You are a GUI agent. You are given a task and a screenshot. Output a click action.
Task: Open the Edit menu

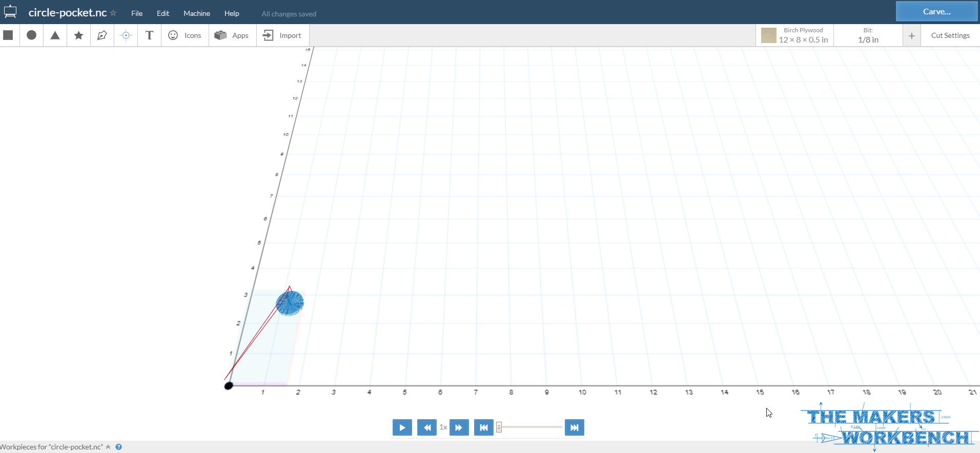coord(163,13)
